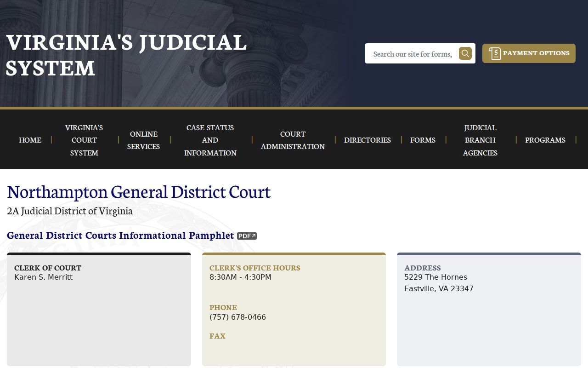Open the Court Administration menu
Screen dimensions: 588x368
[x=293, y=140]
